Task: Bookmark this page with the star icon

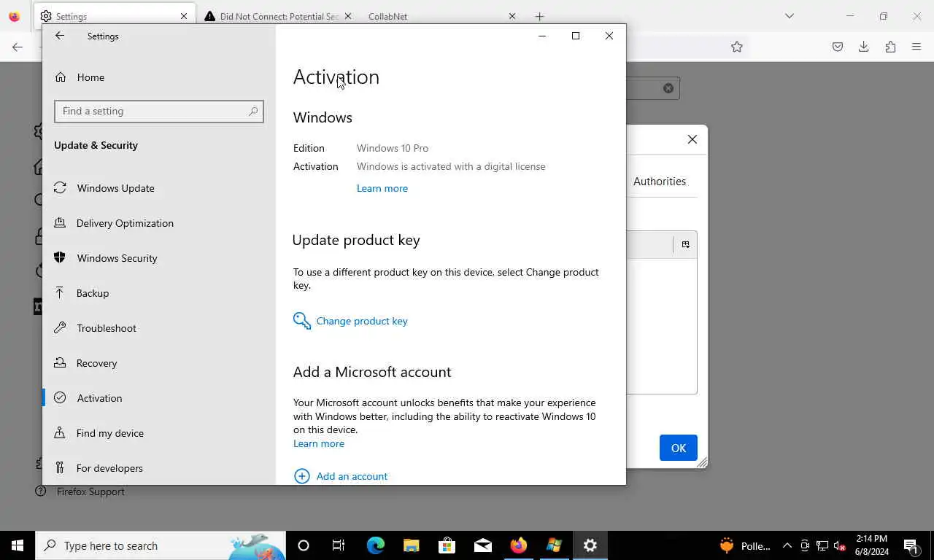Action: pos(737,47)
